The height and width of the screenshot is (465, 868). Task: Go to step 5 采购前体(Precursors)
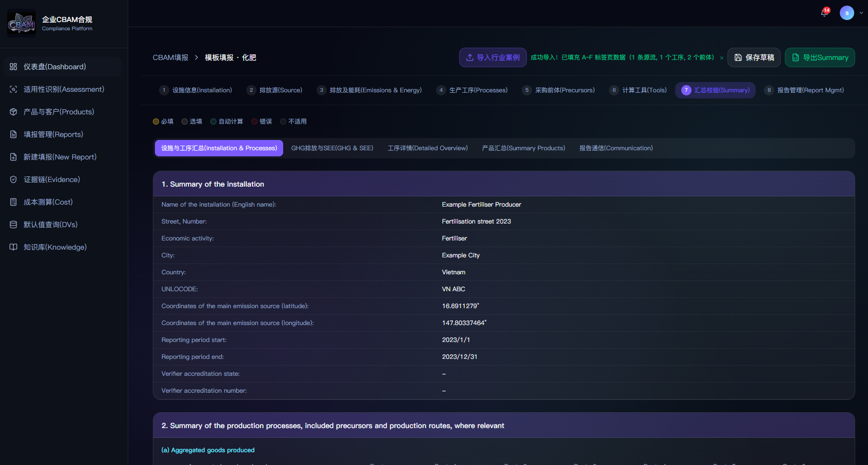click(x=559, y=90)
